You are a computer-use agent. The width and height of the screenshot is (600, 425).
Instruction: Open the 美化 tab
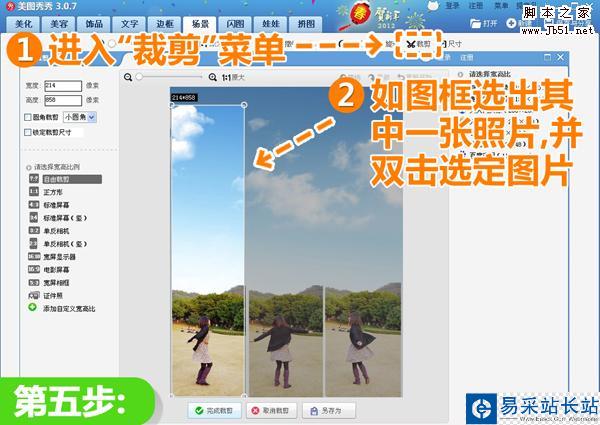24,24
